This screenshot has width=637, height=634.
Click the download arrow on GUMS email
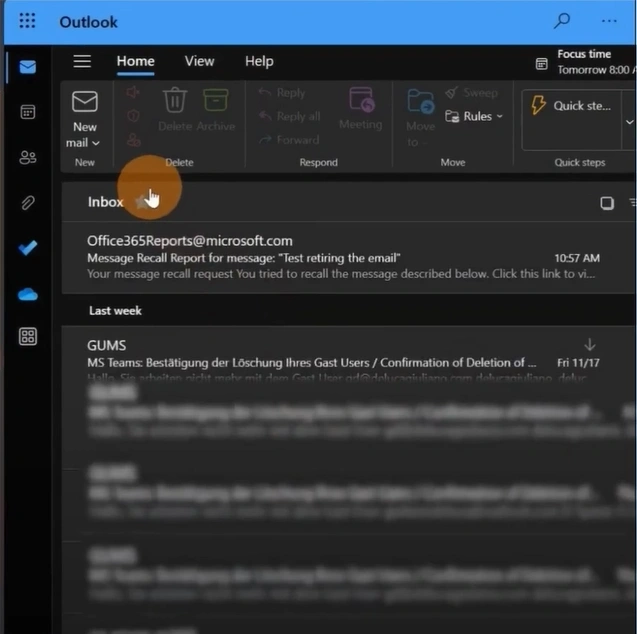(590, 345)
